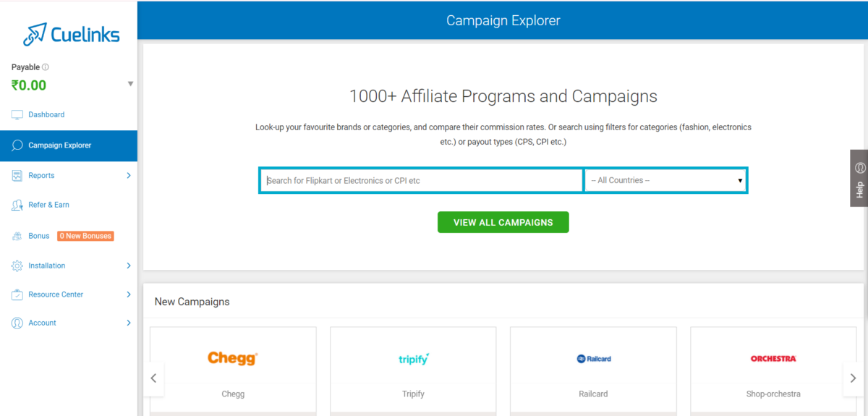Click the Tripify name label
The height and width of the screenshot is (416, 868).
pos(413,394)
